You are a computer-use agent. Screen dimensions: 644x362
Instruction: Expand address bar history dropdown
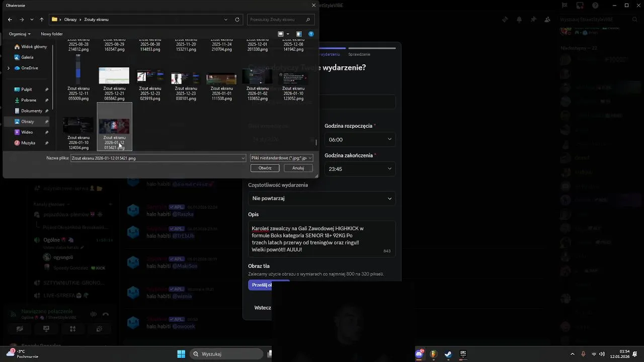(x=226, y=20)
